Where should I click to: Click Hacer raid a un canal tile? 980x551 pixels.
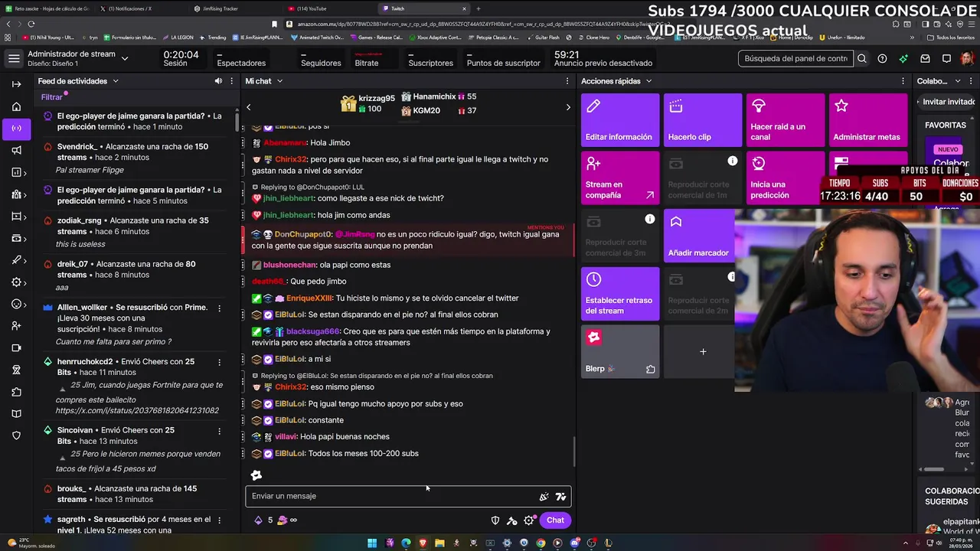786,119
